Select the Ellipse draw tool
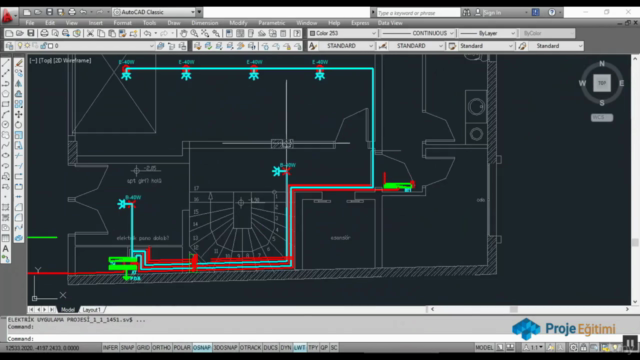Viewport: 640px width, 360px height. click(6, 156)
